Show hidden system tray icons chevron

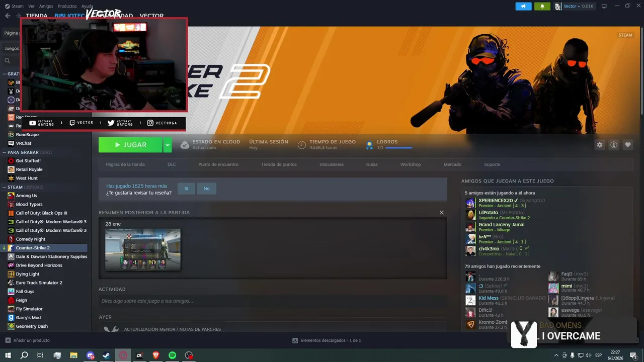point(556,355)
